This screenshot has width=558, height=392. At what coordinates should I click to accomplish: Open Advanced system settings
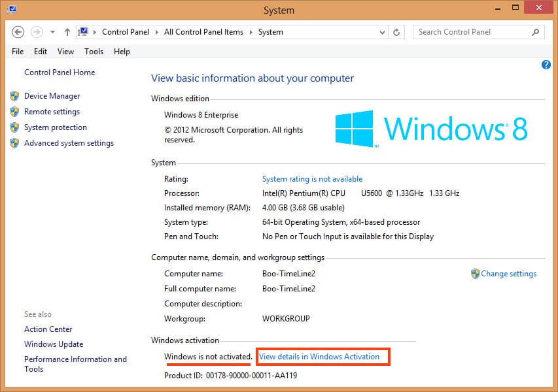pyautogui.click(x=69, y=143)
